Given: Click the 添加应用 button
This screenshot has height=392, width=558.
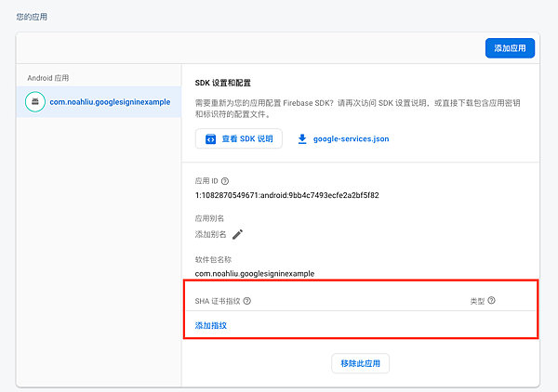Looking at the screenshot, I should tap(510, 48).
